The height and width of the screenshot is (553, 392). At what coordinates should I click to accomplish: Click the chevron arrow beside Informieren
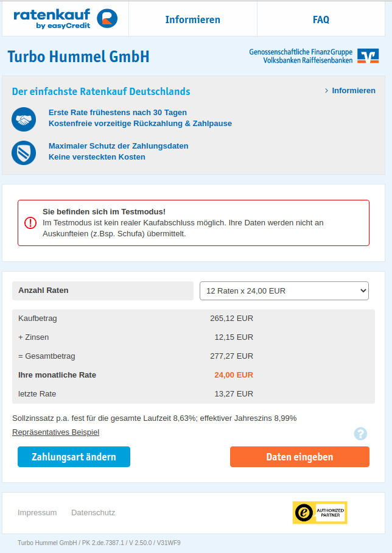click(x=327, y=91)
